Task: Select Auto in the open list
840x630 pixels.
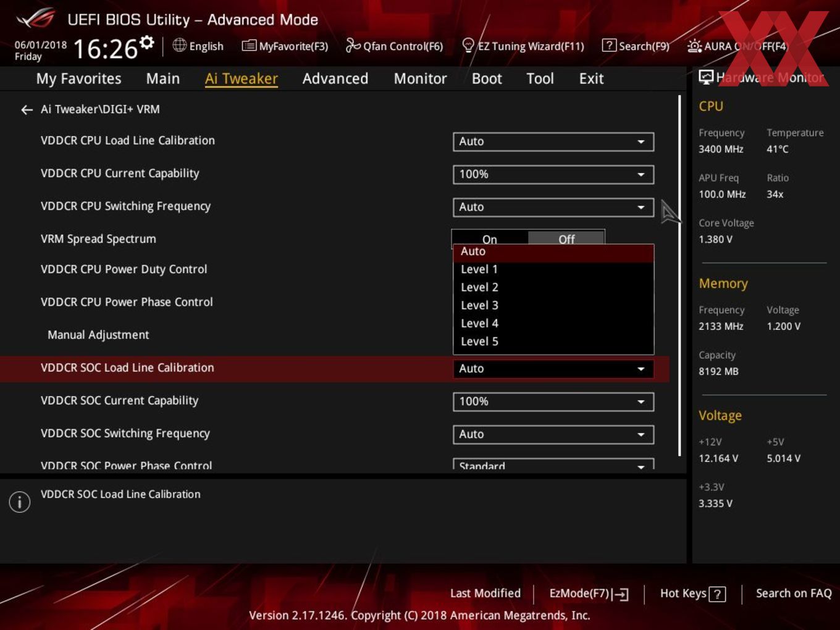Action: click(553, 251)
